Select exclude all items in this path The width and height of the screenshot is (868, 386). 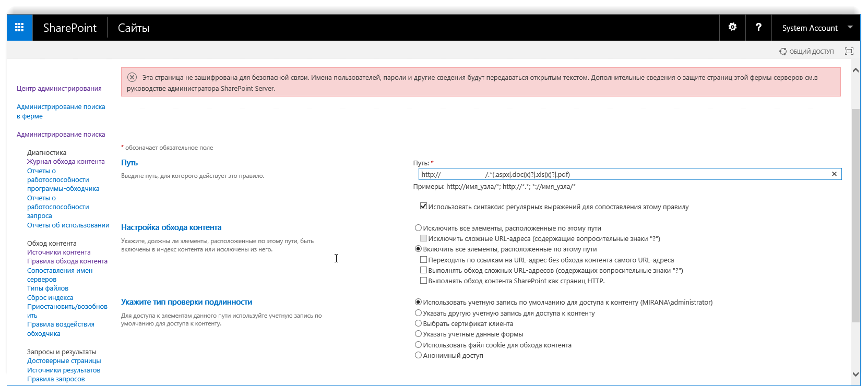(418, 228)
